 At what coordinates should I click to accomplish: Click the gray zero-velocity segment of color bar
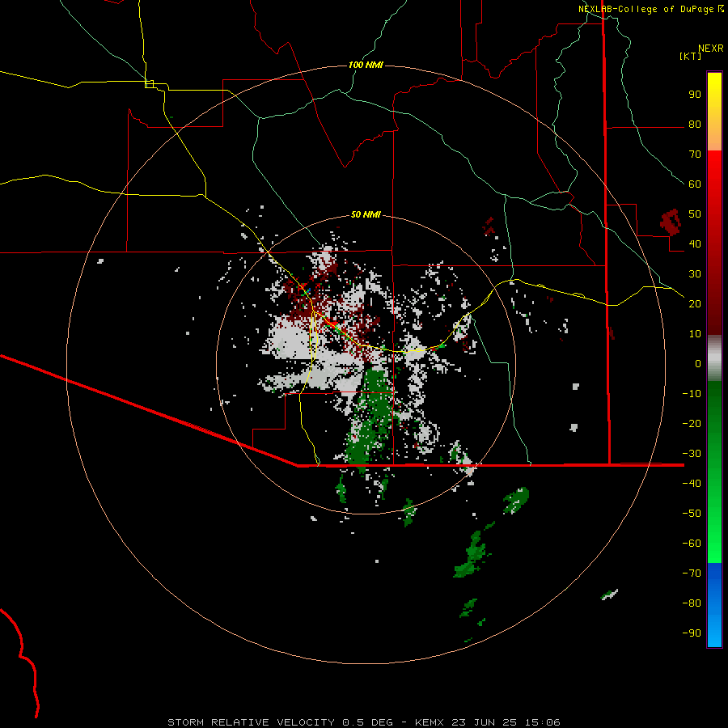(x=714, y=358)
